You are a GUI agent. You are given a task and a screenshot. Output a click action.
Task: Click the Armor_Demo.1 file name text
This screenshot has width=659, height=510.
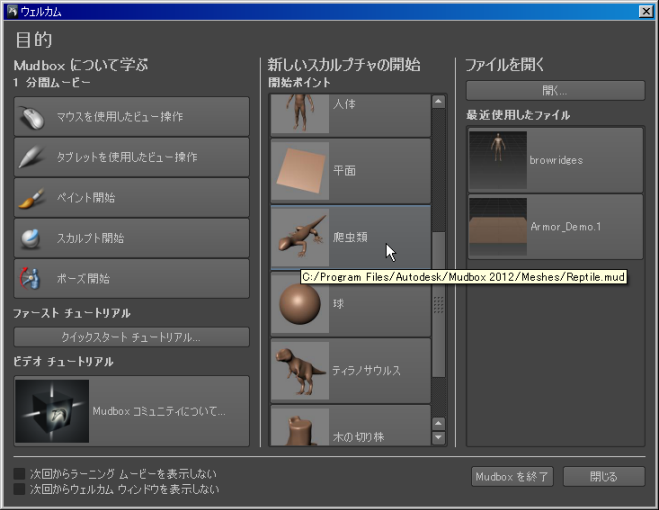566,227
